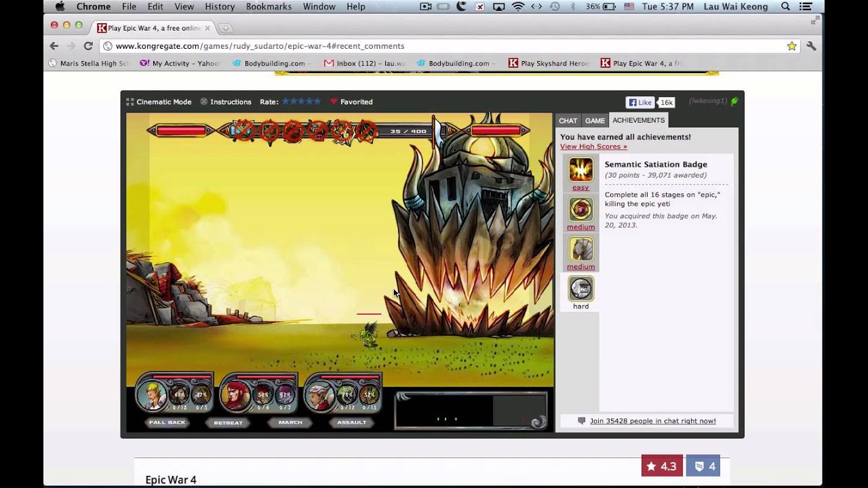Join 35428 people in chat link
Viewport: 868px width, 488px height.
pyautogui.click(x=652, y=421)
